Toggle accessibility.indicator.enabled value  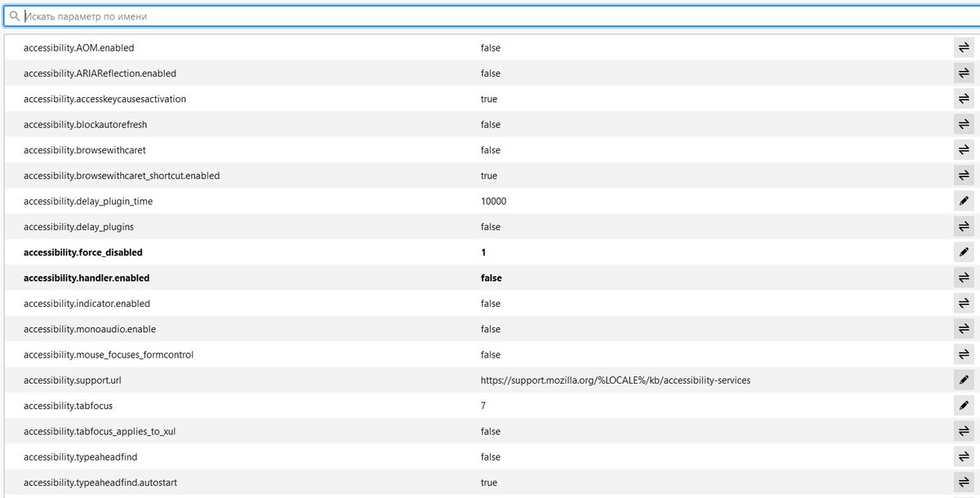964,304
